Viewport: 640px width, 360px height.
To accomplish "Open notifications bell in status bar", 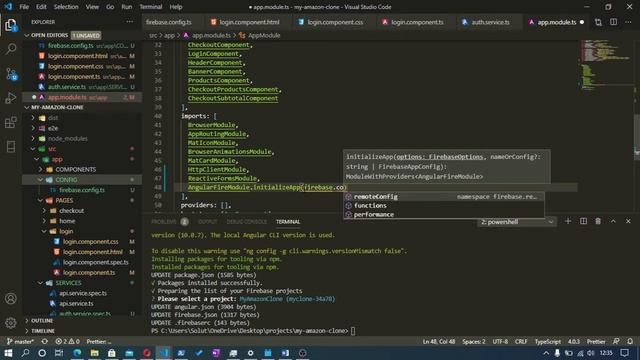I will 630,341.
